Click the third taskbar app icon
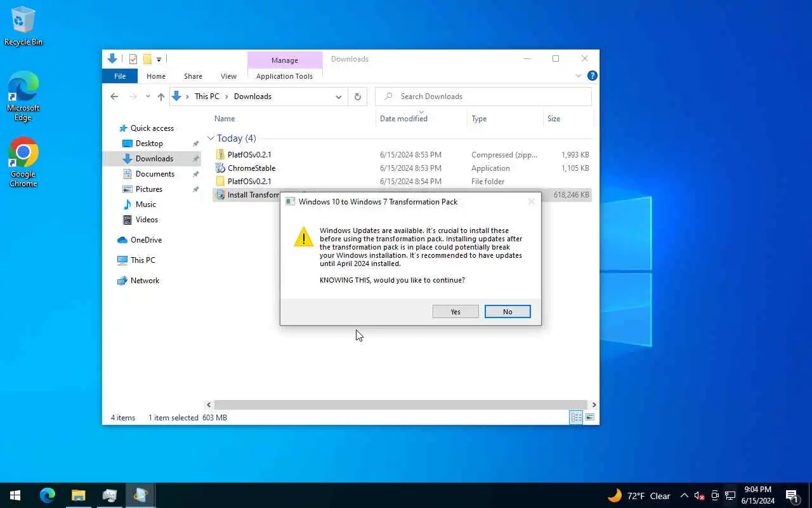Screen dimensions: 812x508 click(109, 495)
